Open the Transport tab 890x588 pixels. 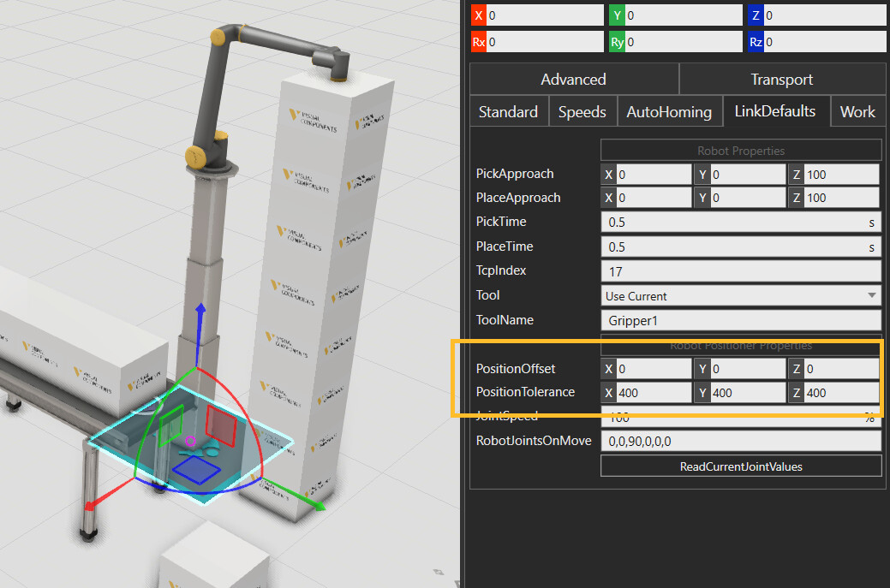click(781, 80)
